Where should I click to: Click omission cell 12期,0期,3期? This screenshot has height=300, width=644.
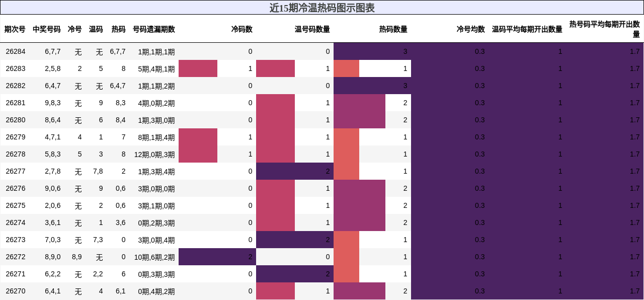tap(154, 154)
